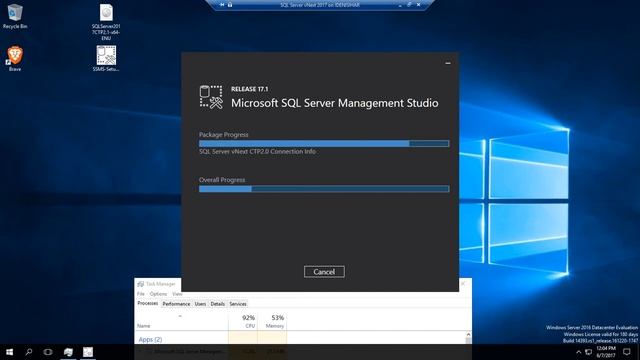Sort Task Manager by Memory column
640x360 pixels.
tap(272, 322)
